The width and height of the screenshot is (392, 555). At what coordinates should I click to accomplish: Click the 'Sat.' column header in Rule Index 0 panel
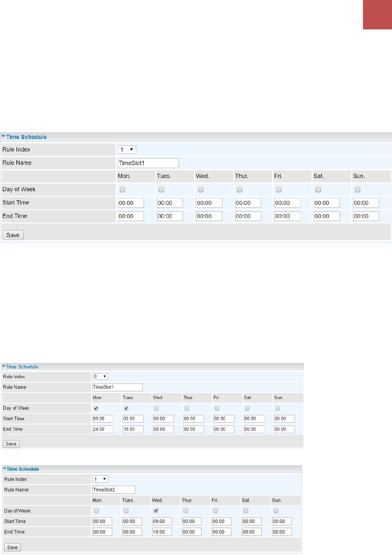click(x=248, y=398)
